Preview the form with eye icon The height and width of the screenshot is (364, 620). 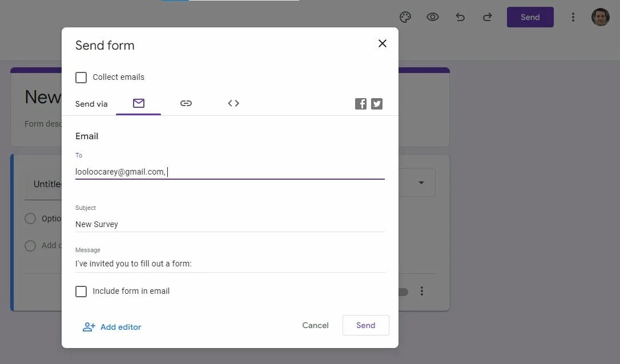pos(433,17)
